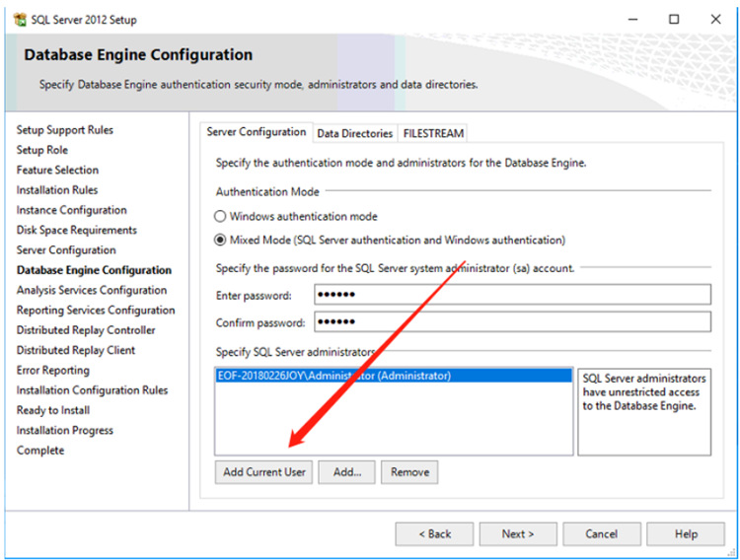
Task: Click the Installation Rules step
Action: pyautogui.click(x=57, y=190)
